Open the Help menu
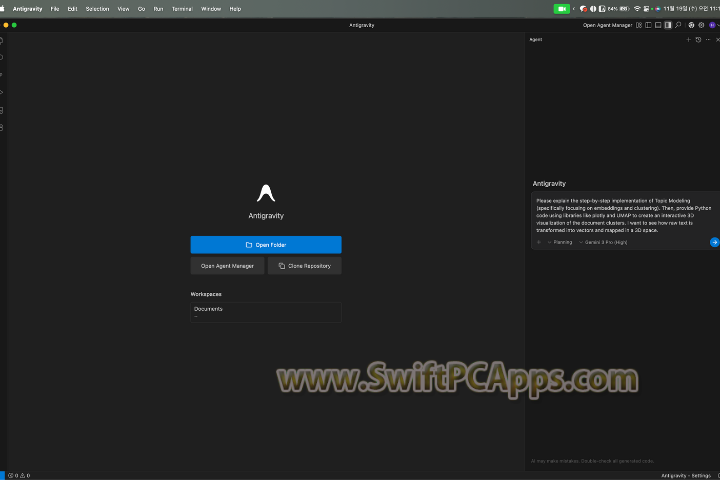Screen dimensions: 720x480 (235, 9)
